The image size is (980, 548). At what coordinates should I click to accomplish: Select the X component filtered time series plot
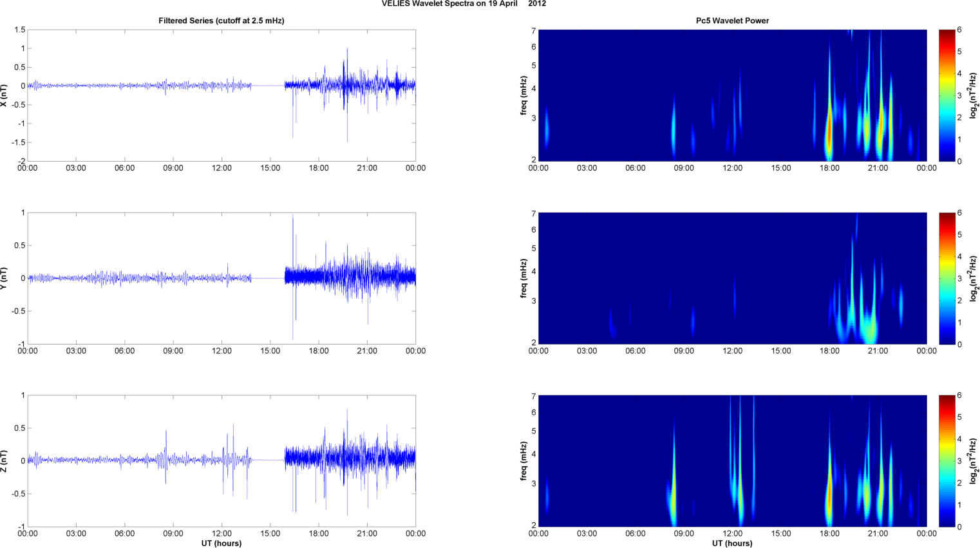221,95
